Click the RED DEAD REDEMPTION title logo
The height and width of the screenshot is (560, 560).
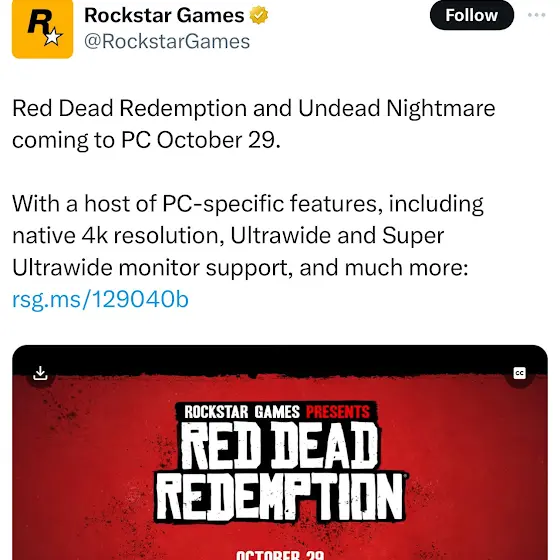(x=281, y=471)
